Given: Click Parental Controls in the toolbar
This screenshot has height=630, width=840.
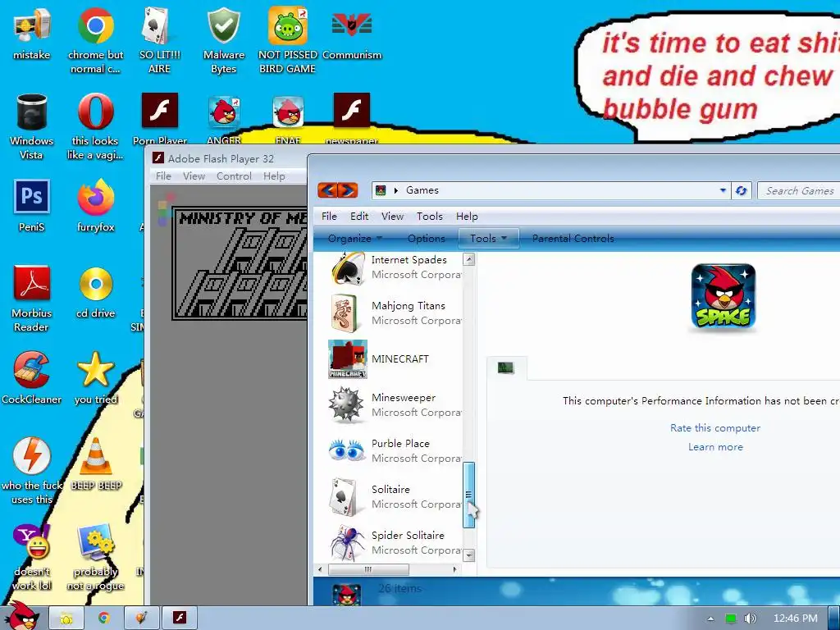Looking at the screenshot, I should tap(573, 239).
